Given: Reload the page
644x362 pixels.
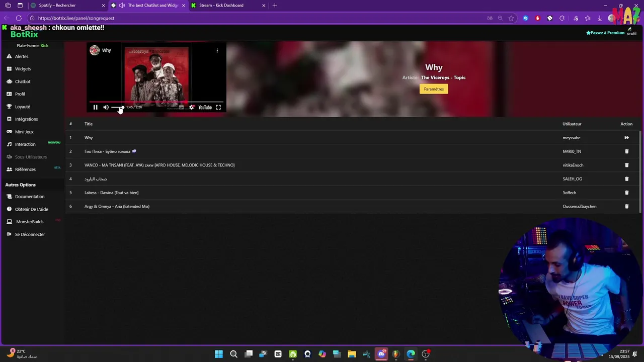Looking at the screenshot, I should coord(19,18).
